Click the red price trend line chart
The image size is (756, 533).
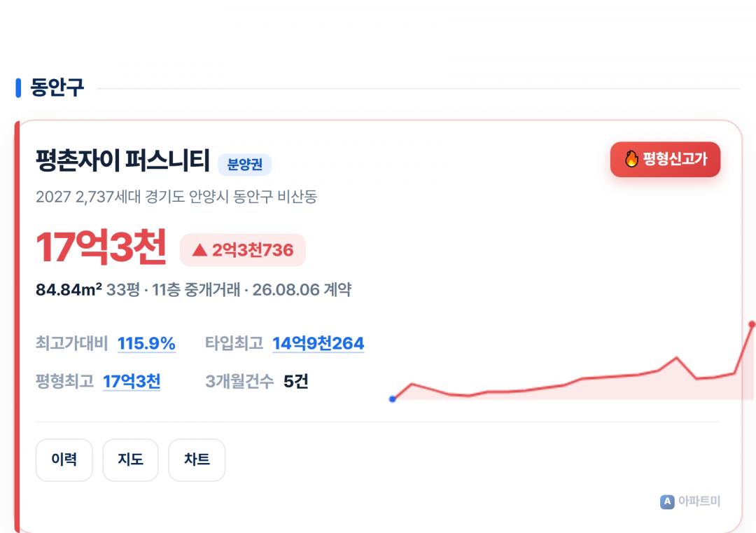click(573, 362)
